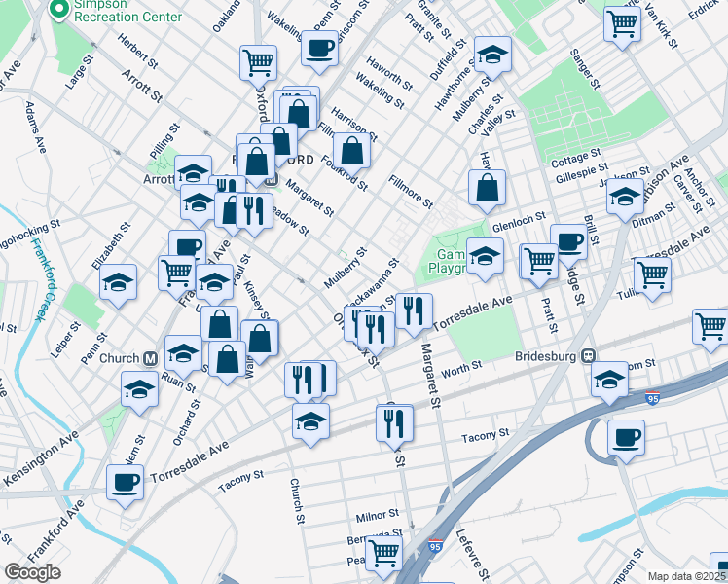Screen dimensions: 728x584
Task: Open the school marker beside the playground
Action: [485, 257]
